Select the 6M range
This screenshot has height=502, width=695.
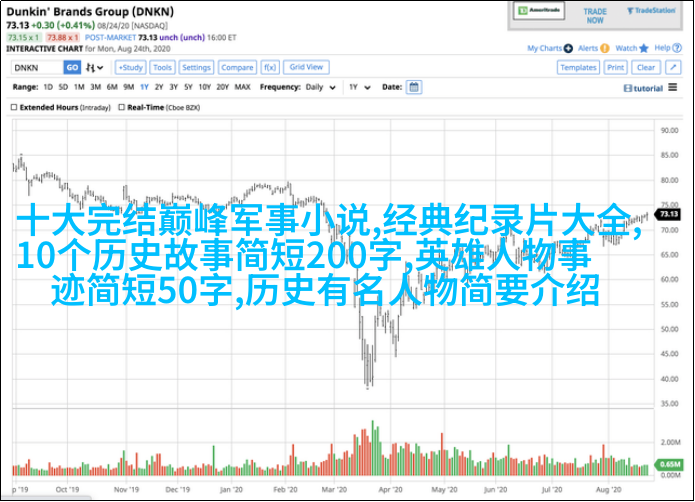click(x=112, y=87)
